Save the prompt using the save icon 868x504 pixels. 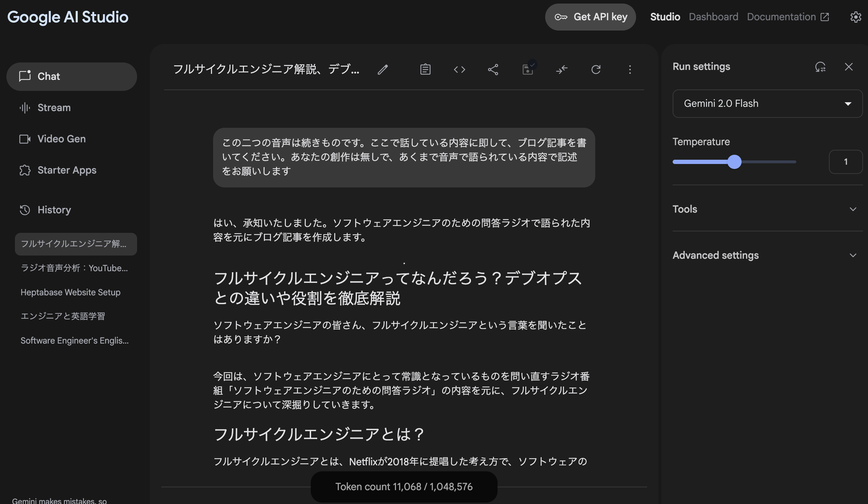(528, 70)
